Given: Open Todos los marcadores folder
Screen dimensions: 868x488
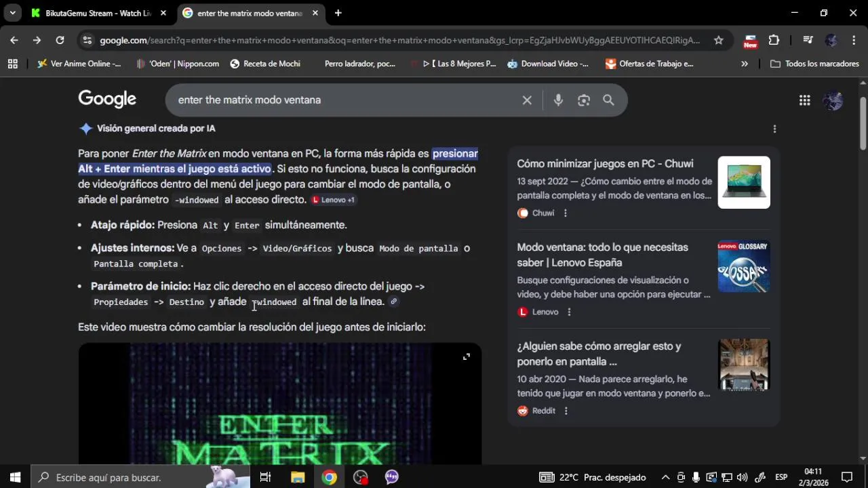Looking at the screenshot, I should point(815,64).
